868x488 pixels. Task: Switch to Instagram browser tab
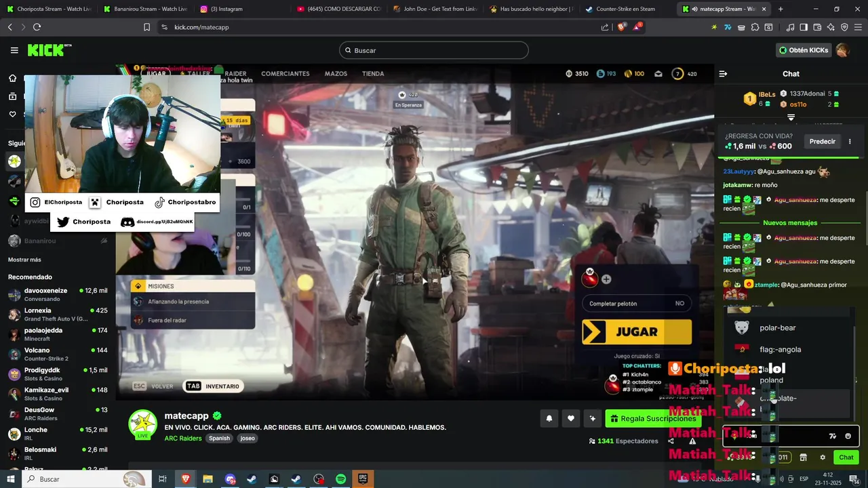coord(241,9)
